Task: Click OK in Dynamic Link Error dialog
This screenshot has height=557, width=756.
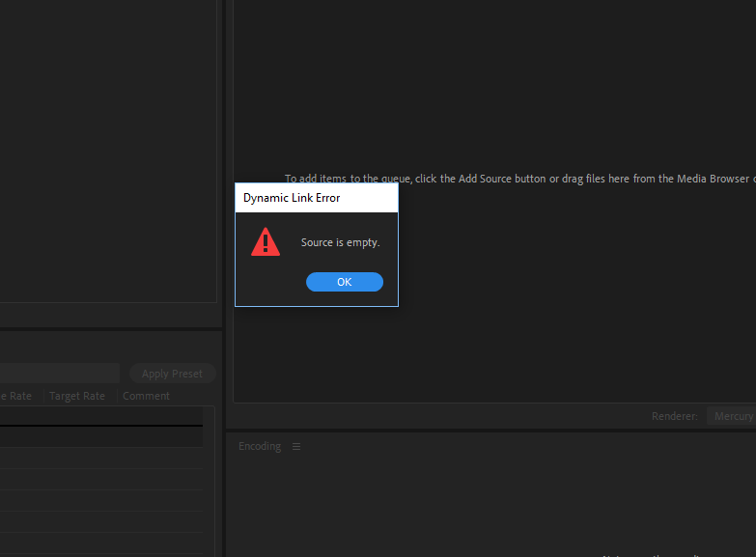Action: pyautogui.click(x=345, y=282)
